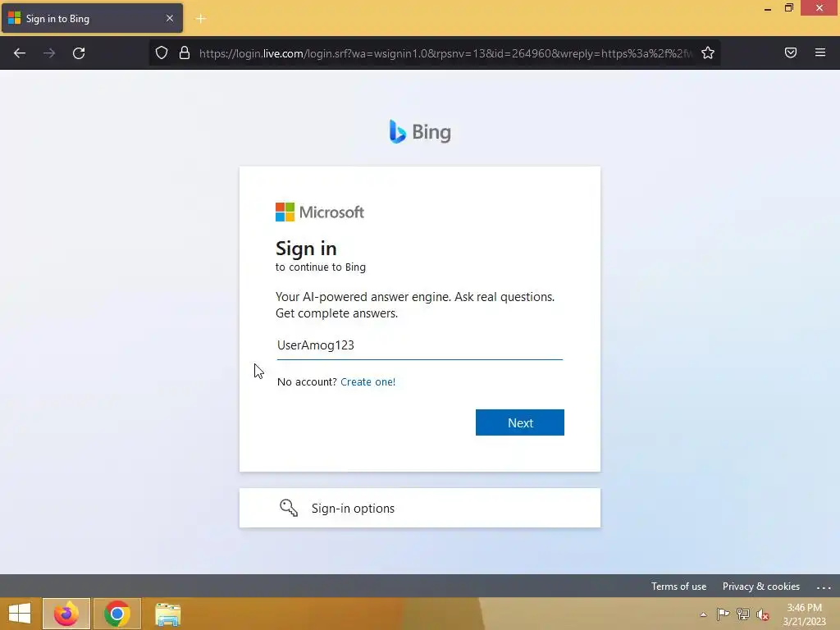Restore down the Firefox window
Viewport: 840px width, 630px height.
(x=789, y=8)
